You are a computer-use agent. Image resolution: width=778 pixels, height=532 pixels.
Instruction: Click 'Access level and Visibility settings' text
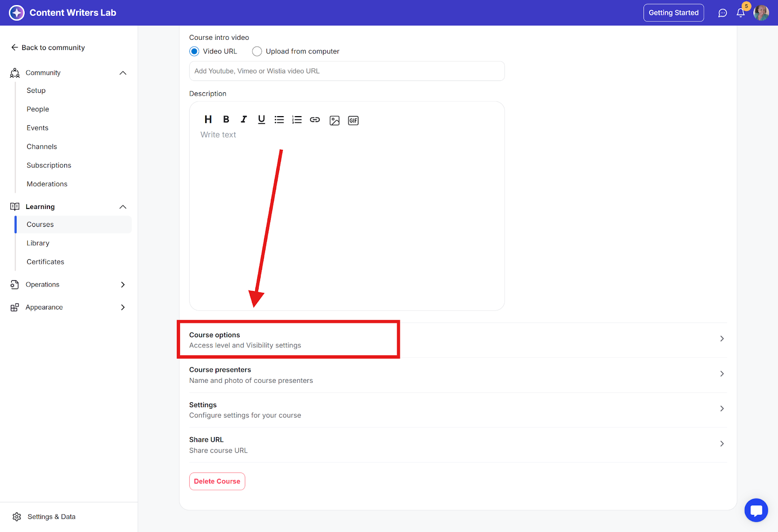(245, 345)
